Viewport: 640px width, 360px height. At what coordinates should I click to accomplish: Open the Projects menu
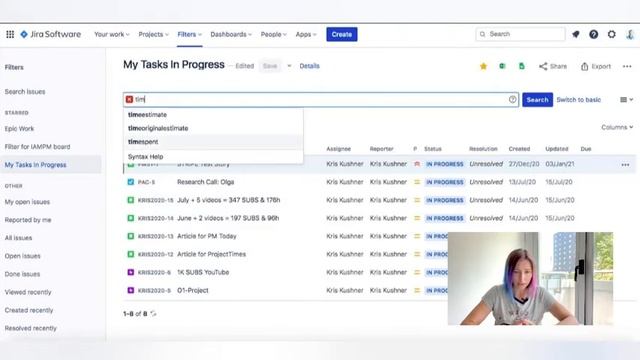(153, 34)
